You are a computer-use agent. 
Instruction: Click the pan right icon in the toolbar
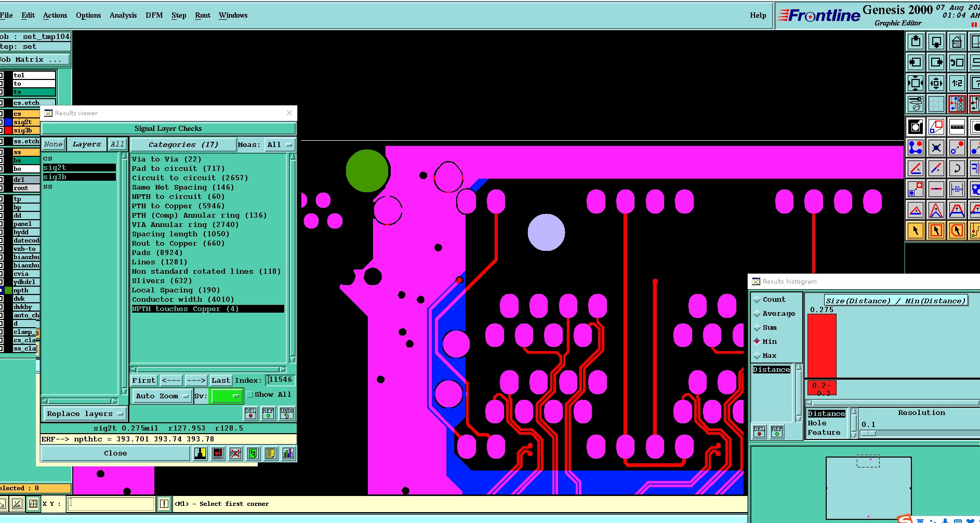pos(936,62)
